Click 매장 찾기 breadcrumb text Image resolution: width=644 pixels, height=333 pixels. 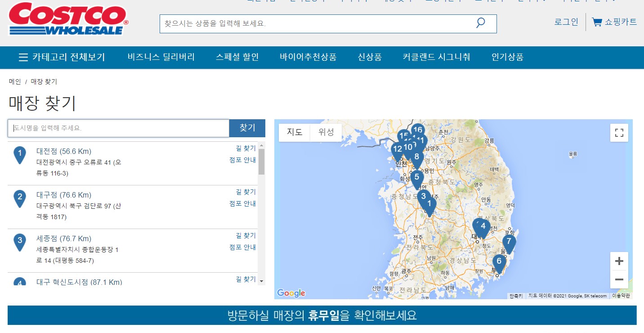[44, 81]
